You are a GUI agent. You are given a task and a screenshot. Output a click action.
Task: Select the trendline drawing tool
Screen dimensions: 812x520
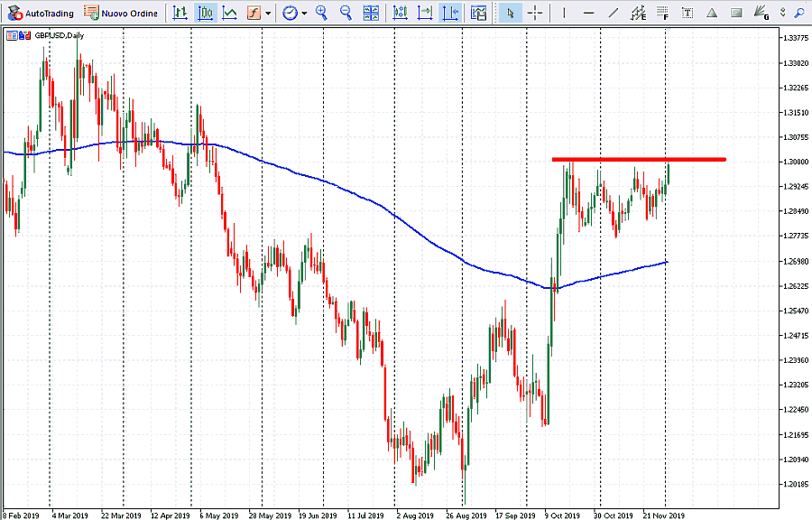coord(614,13)
